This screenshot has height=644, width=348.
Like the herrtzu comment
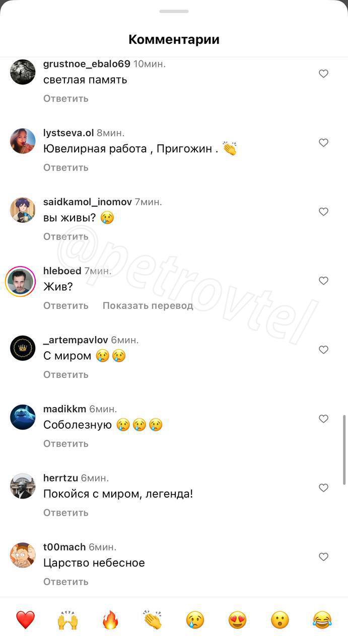pyautogui.click(x=324, y=488)
